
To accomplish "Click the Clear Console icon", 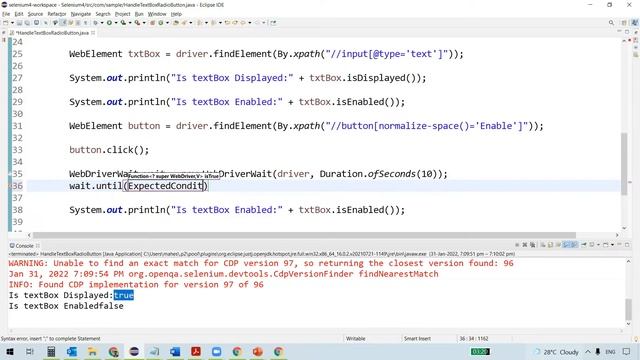I will tap(543, 245).
